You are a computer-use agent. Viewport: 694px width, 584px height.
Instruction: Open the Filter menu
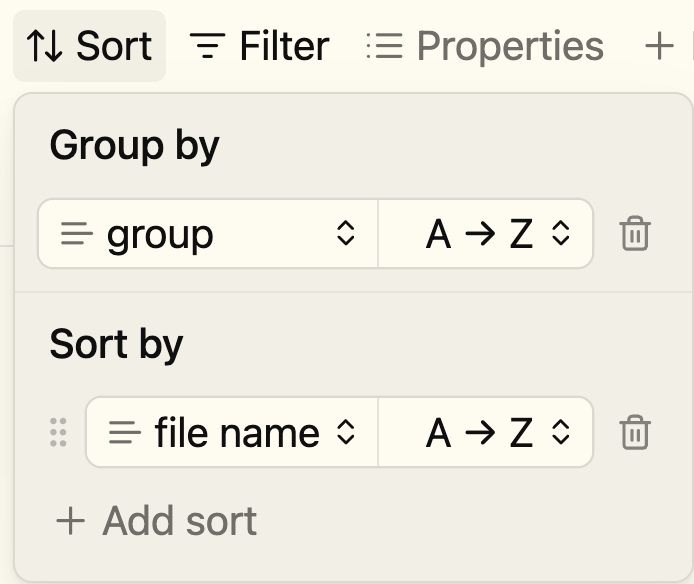click(284, 46)
